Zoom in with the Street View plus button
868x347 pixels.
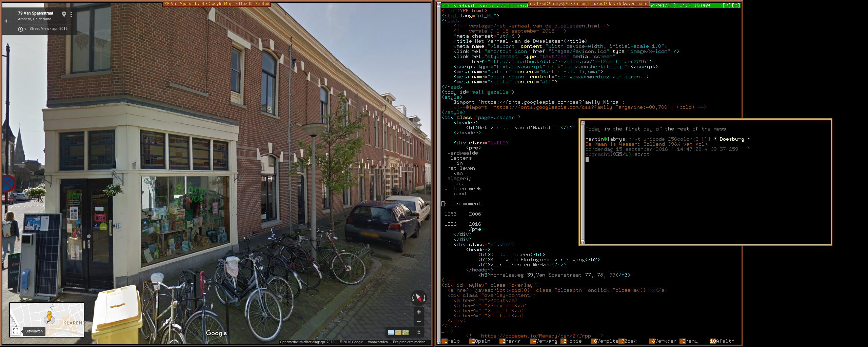click(x=419, y=312)
